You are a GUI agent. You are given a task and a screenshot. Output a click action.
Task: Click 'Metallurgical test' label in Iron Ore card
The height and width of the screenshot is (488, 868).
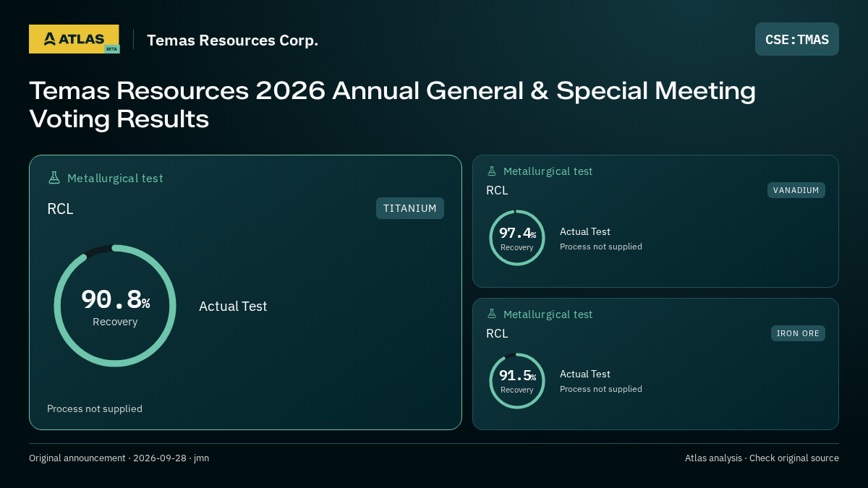tap(548, 314)
